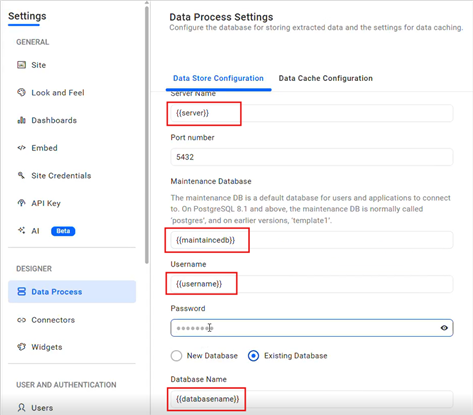
Task: Click the sidebar vertical scrollbar
Action: click(147, 135)
